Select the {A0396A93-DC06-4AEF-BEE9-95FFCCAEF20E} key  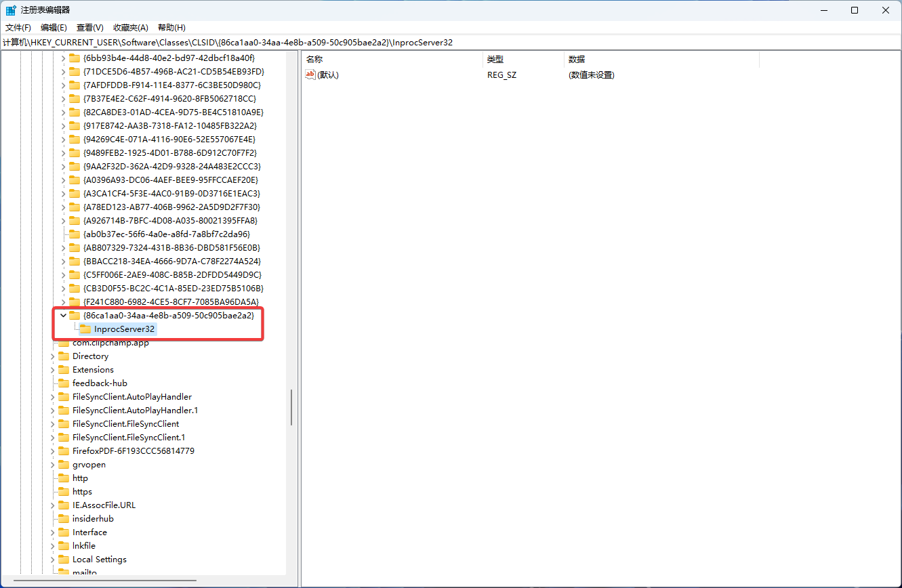pos(171,180)
